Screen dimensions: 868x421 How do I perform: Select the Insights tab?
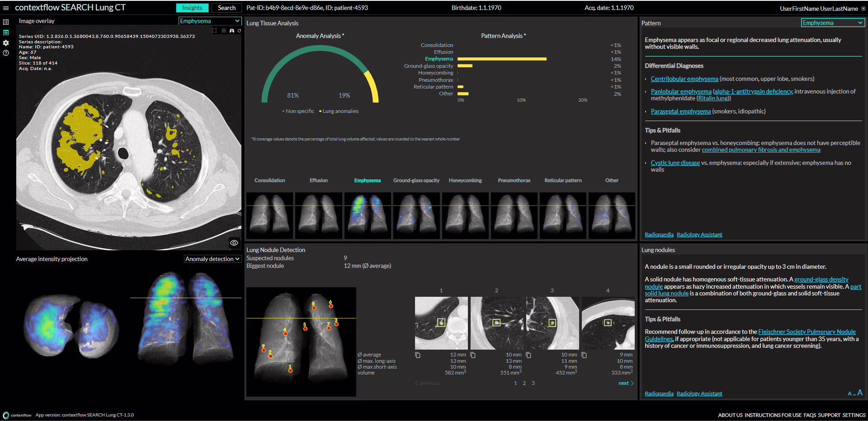click(192, 8)
